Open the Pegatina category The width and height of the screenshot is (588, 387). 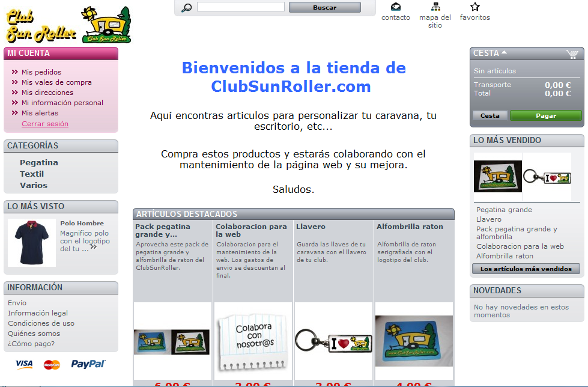tap(39, 162)
